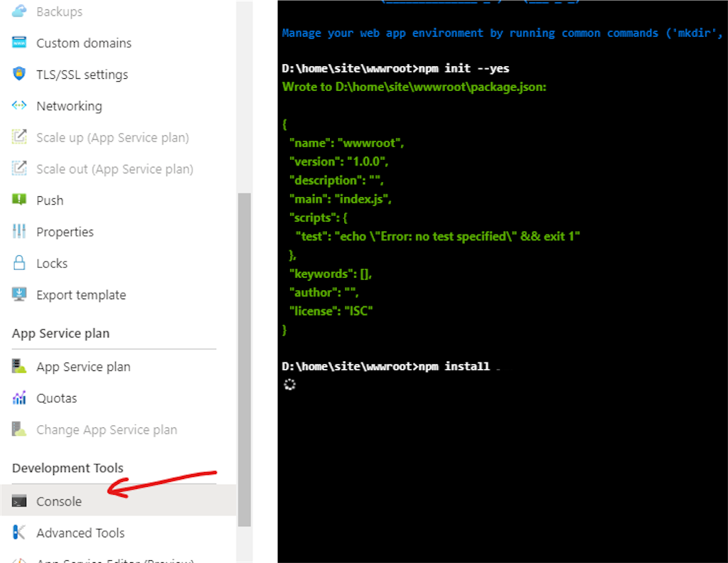Select Change App Service plan
Image resolution: width=728 pixels, height=563 pixels.
pyautogui.click(x=107, y=430)
